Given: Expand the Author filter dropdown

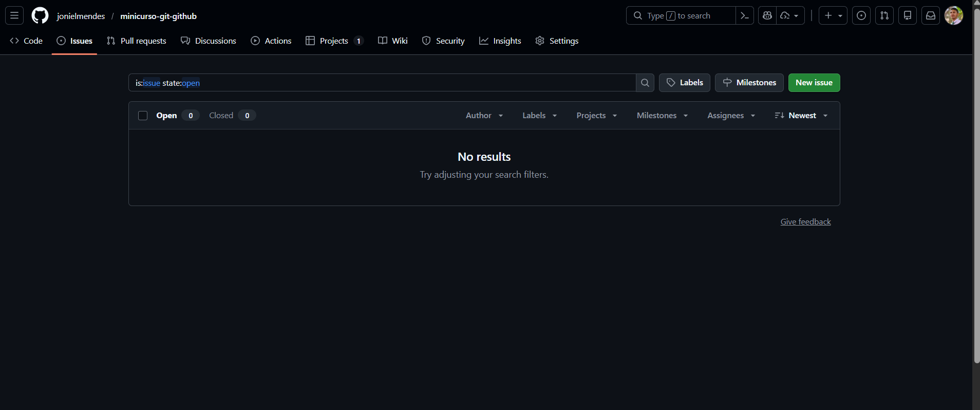Looking at the screenshot, I should (484, 116).
